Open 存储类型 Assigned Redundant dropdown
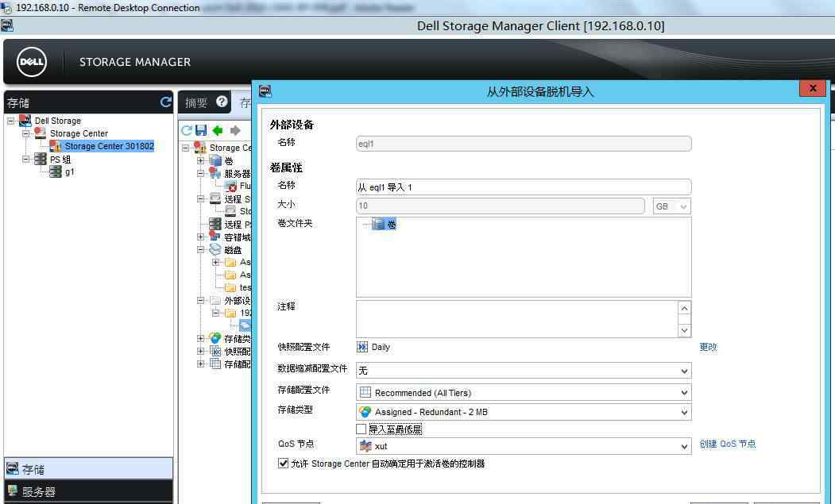The width and height of the screenshot is (835, 504). [524, 412]
